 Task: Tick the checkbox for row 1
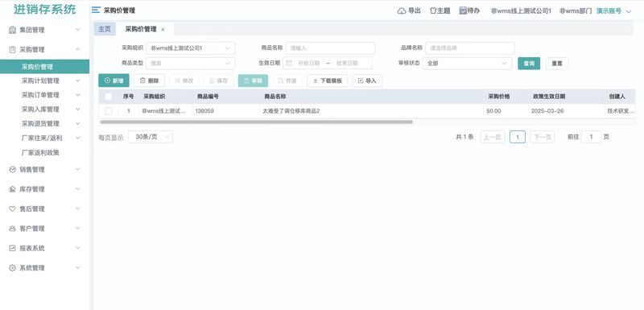[109, 111]
